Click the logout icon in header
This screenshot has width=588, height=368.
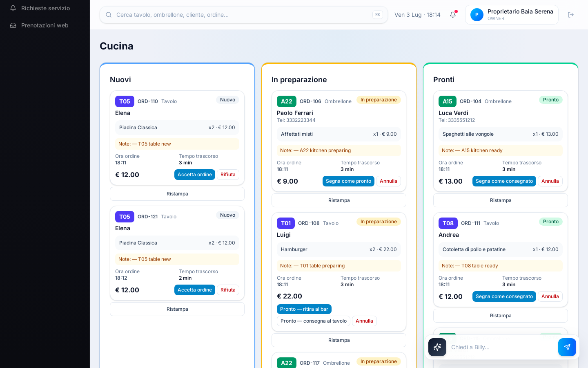tap(571, 15)
